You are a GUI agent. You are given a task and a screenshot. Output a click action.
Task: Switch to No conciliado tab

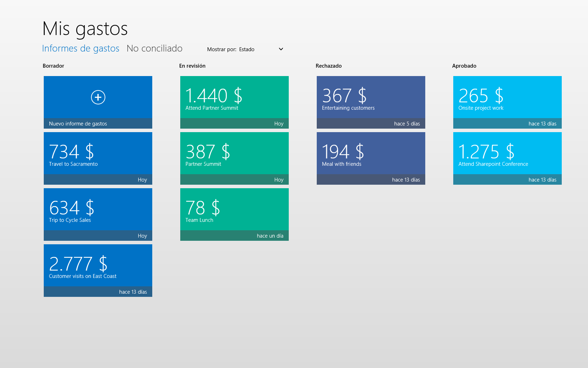154,48
